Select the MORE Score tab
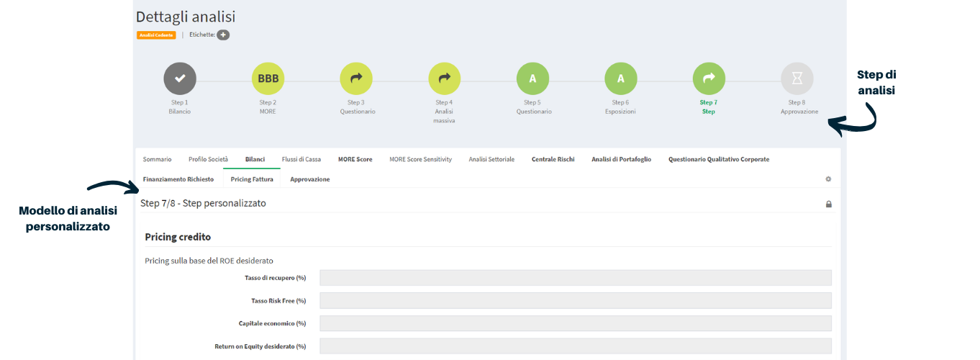 point(355,159)
